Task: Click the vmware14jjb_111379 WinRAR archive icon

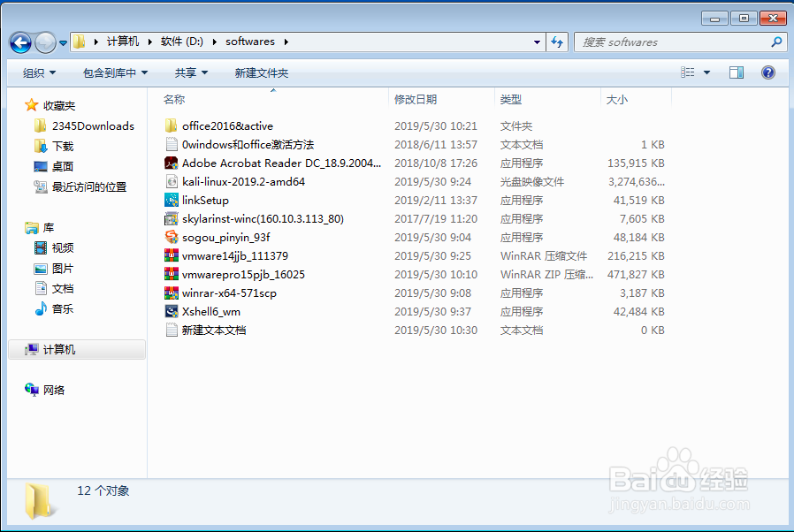Action: [172, 255]
